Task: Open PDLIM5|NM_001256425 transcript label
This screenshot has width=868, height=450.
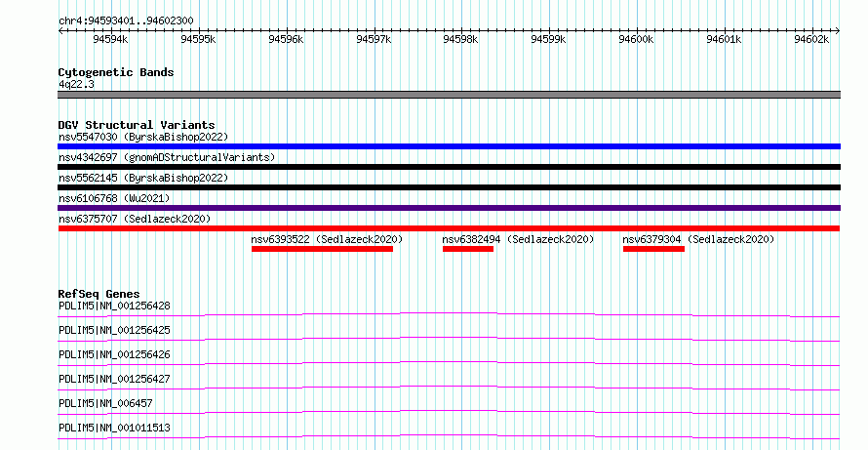Action: [114, 330]
